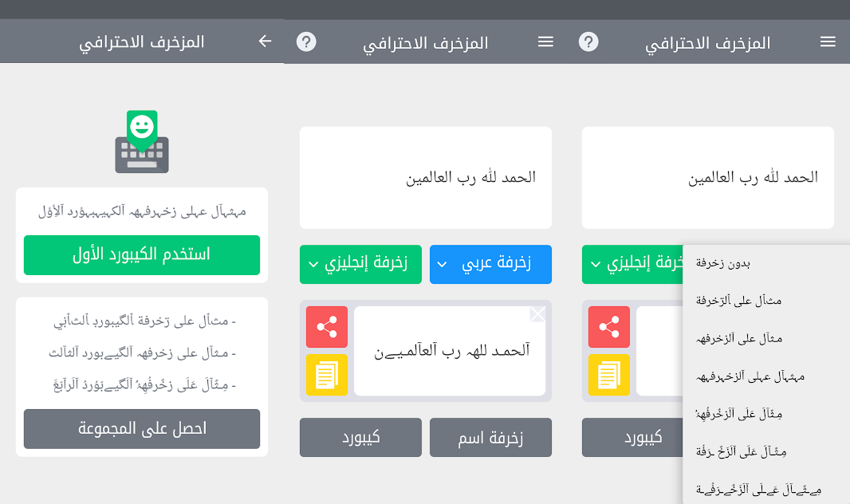The height and width of the screenshot is (504, 850).
Task: Open hamburger menu in the middle screen
Action: (x=545, y=41)
